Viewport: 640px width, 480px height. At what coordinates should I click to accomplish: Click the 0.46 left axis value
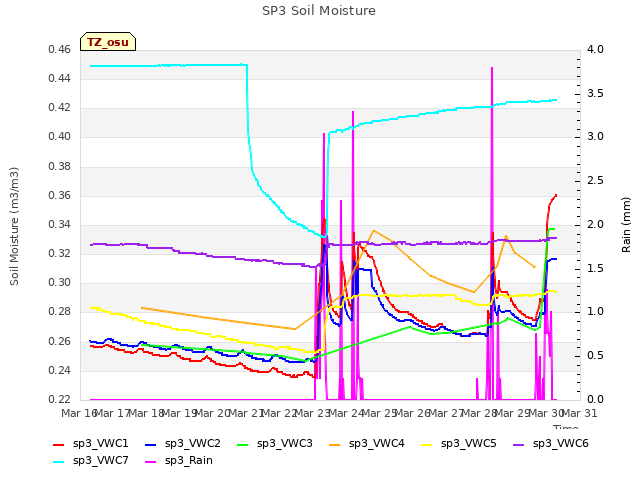(60, 49)
